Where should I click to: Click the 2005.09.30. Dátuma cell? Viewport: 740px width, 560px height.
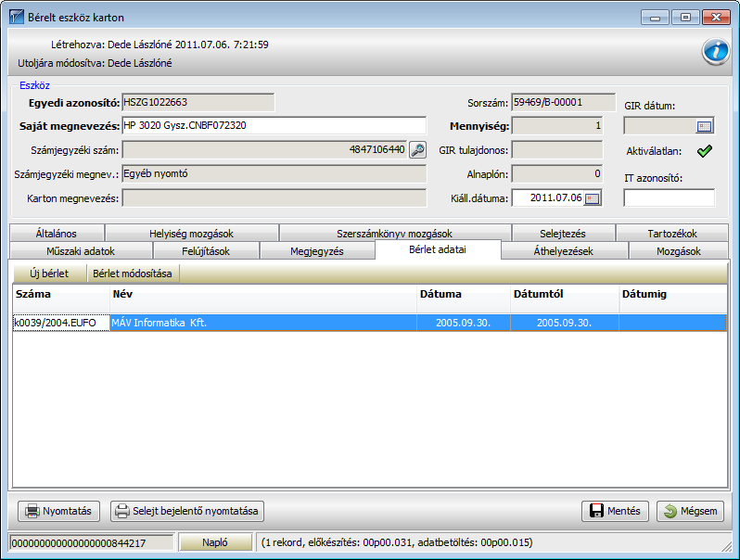click(x=464, y=323)
